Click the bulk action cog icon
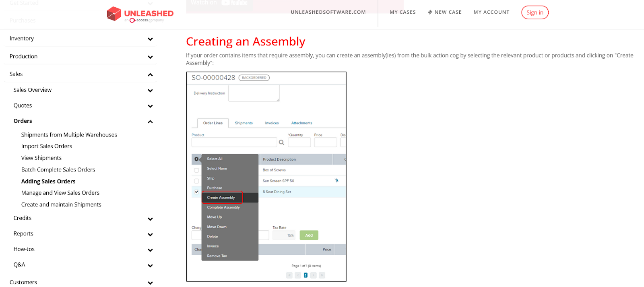 [196, 159]
